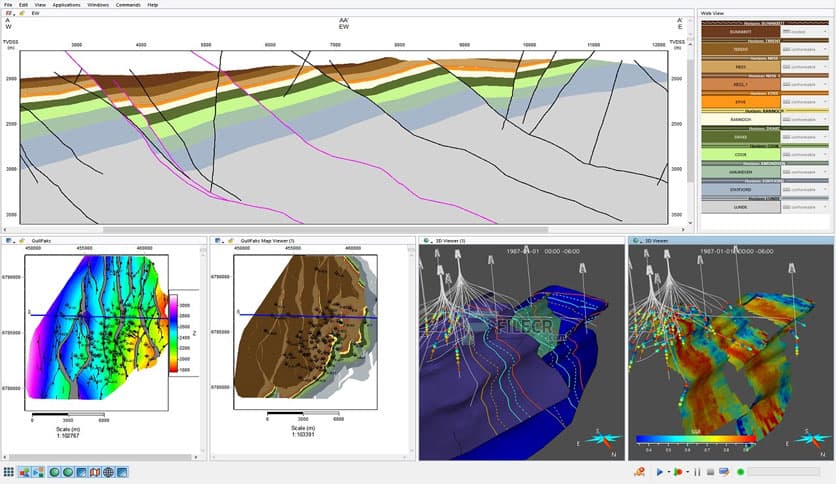Open the Commands menu
The width and height of the screenshot is (836, 484).
point(128,5)
